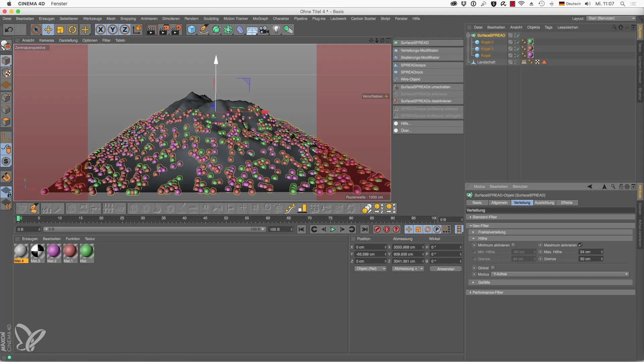This screenshot has height=362, width=644.
Task: Click the Wire-Objekt button
Action: [428, 79]
